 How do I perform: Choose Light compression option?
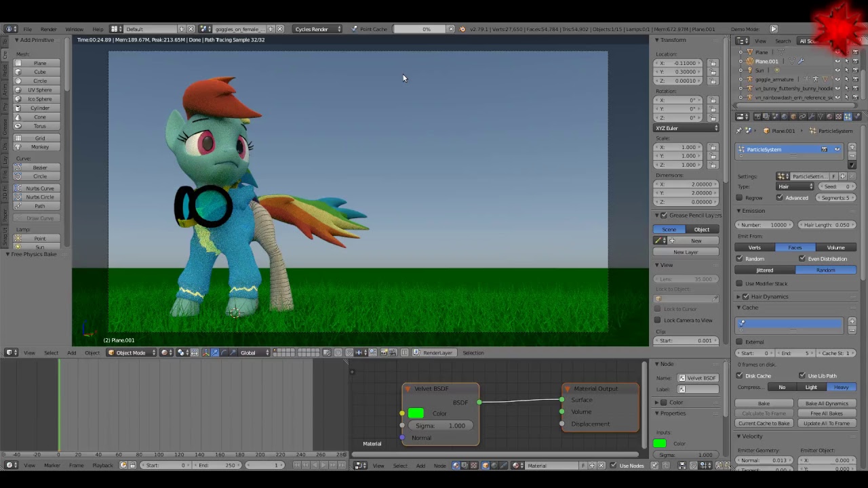point(811,387)
